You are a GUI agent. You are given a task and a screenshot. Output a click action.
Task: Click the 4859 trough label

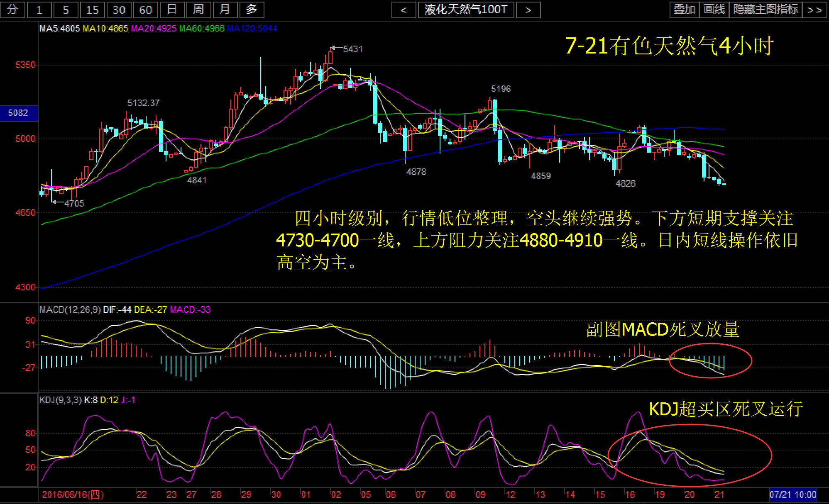tap(541, 176)
